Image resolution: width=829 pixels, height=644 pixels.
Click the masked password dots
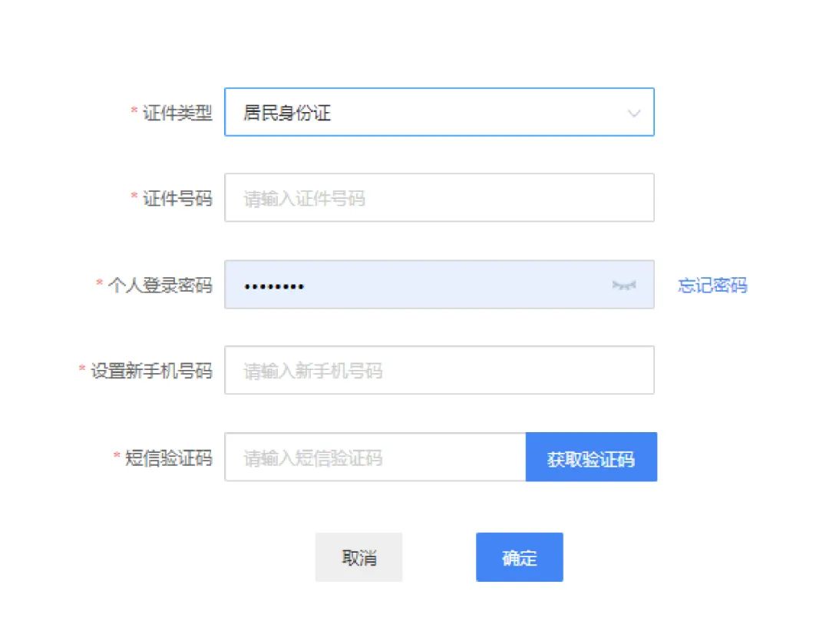click(274, 287)
